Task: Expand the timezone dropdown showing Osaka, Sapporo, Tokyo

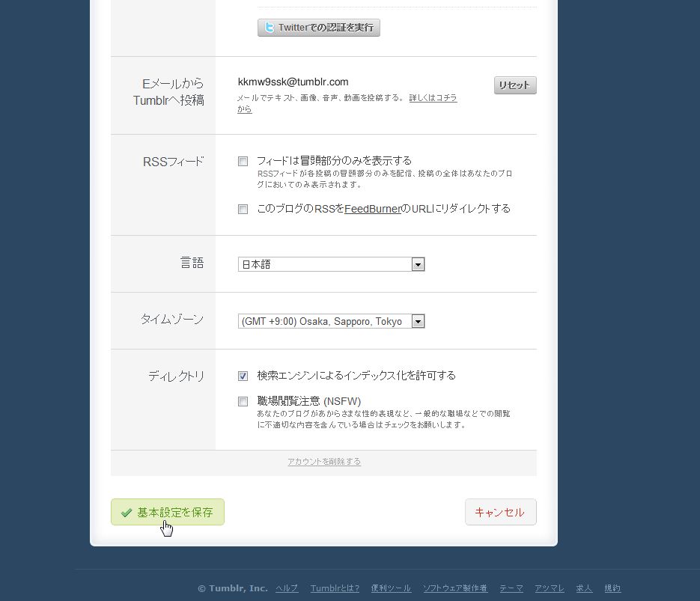Action: point(331,321)
